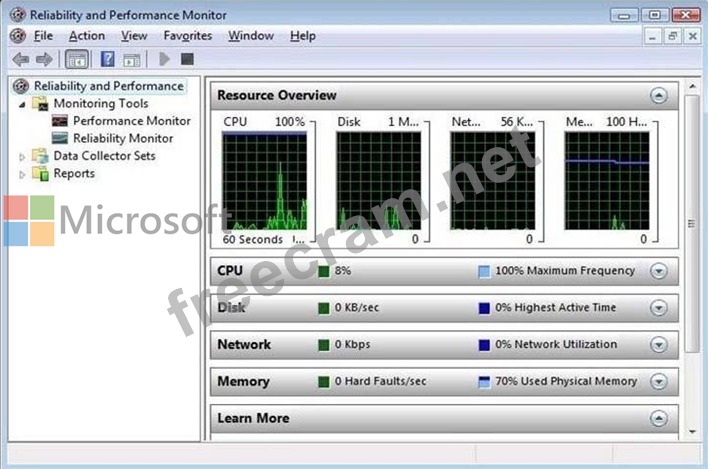The height and width of the screenshot is (469, 708).
Task: Close the inner MMC child window
Action: pyautogui.click(x=693, y=36)
